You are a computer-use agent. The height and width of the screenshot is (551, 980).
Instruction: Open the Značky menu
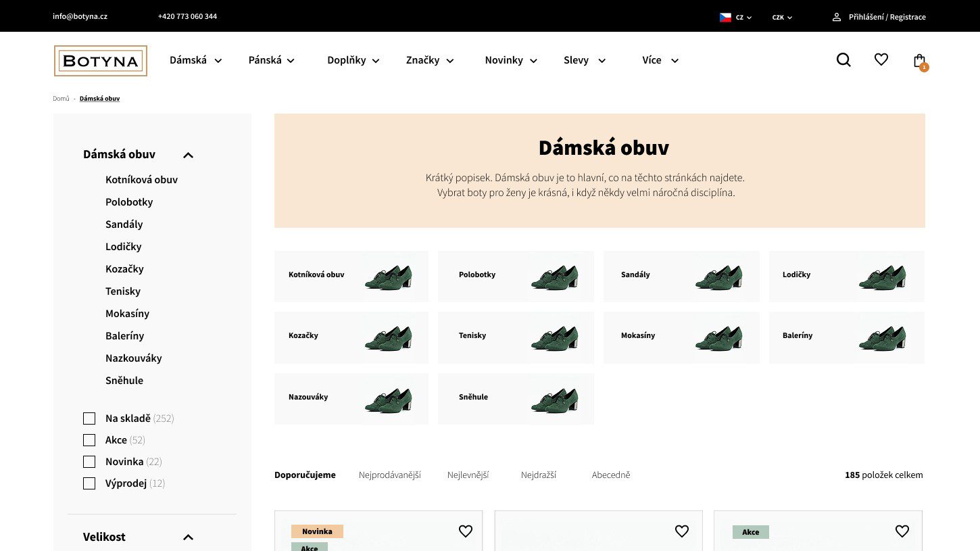click(x=430, y=60)
